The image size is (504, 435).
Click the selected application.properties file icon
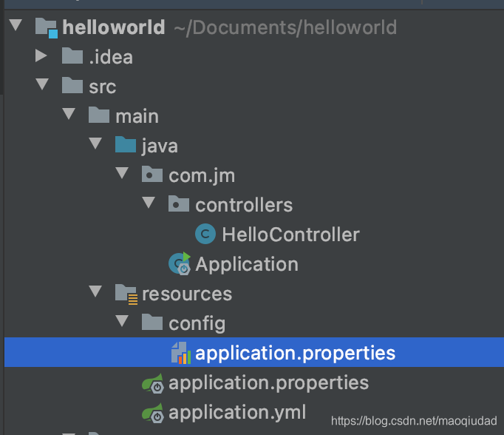[x=181, y=353]
